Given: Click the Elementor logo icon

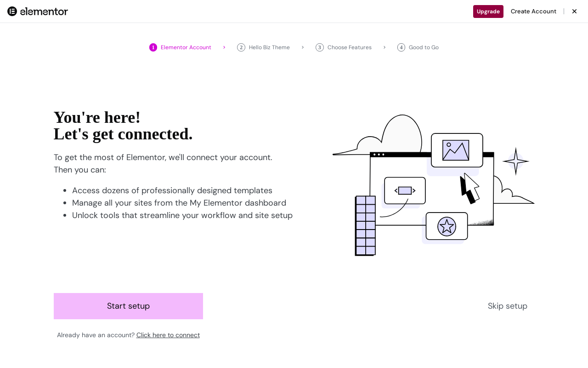Looking at the screenshot, I should [12, 11].
